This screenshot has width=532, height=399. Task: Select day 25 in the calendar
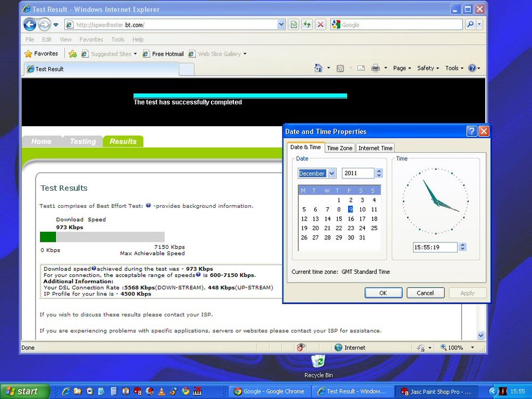click(374, 228)
